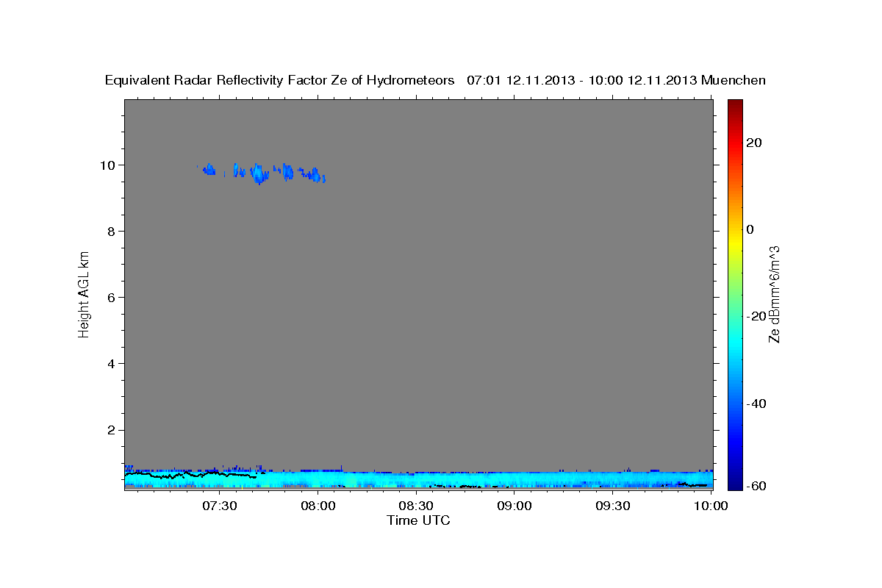Click the colorbar value label -40
The image size is (882, 588).
tap(756, 404)
